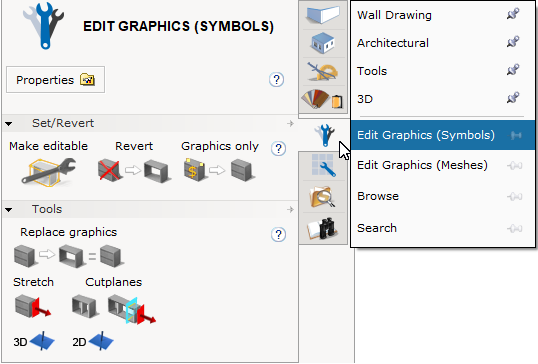The image size is (538, 364).
Task: Select Wall Drawing menu item
Action: pyautogui.click(x=443, y=15)
